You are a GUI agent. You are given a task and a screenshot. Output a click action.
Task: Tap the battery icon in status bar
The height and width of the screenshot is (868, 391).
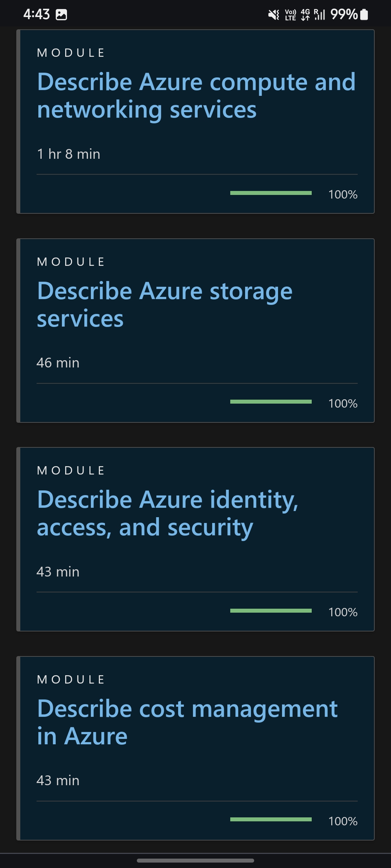pyautogui.click(x=363, y=13)
